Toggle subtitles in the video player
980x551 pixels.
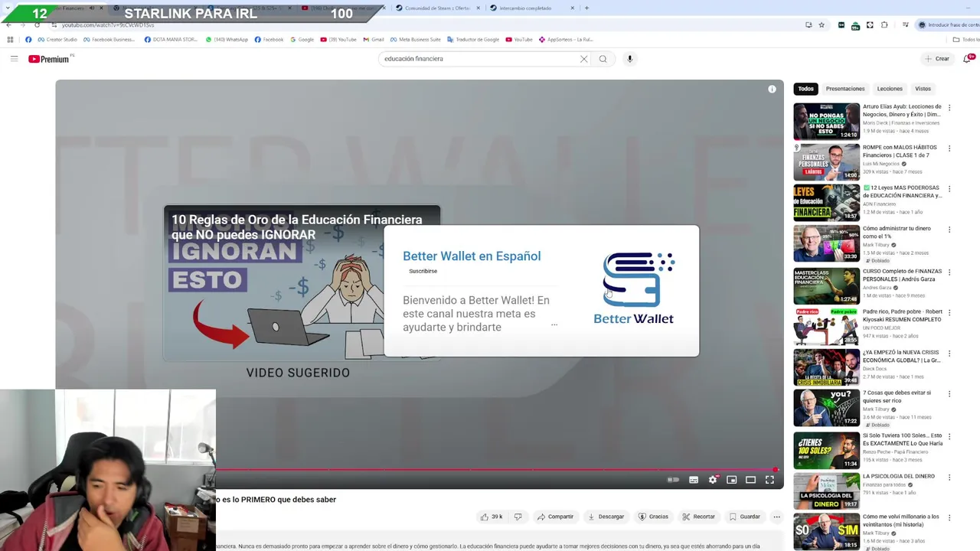pyautogui.click(x=693, y=480)
